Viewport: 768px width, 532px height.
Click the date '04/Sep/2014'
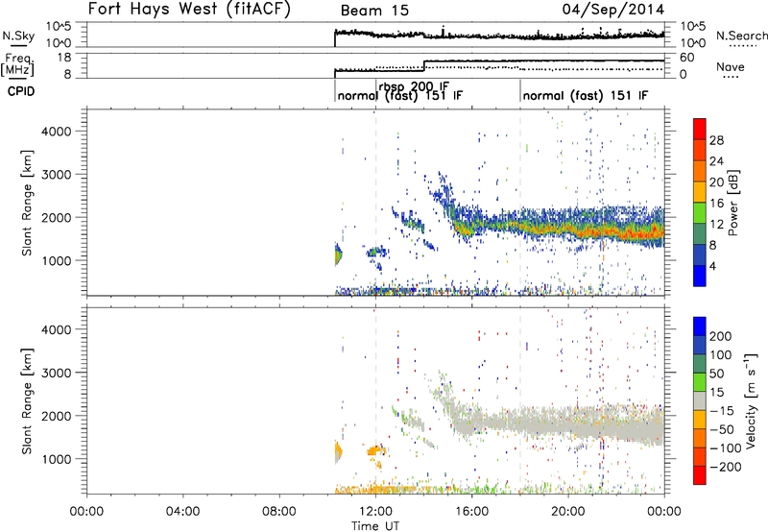pyautogui.click(x=613, y=10)
